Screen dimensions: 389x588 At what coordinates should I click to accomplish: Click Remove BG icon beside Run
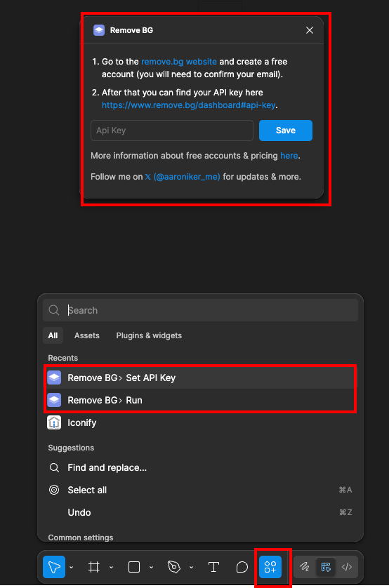(x=54, y=400)
